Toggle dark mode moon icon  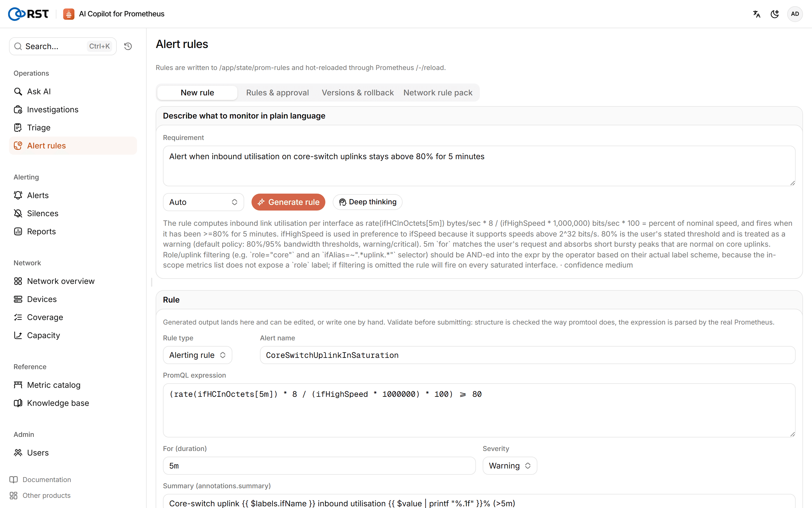[775, 14]
